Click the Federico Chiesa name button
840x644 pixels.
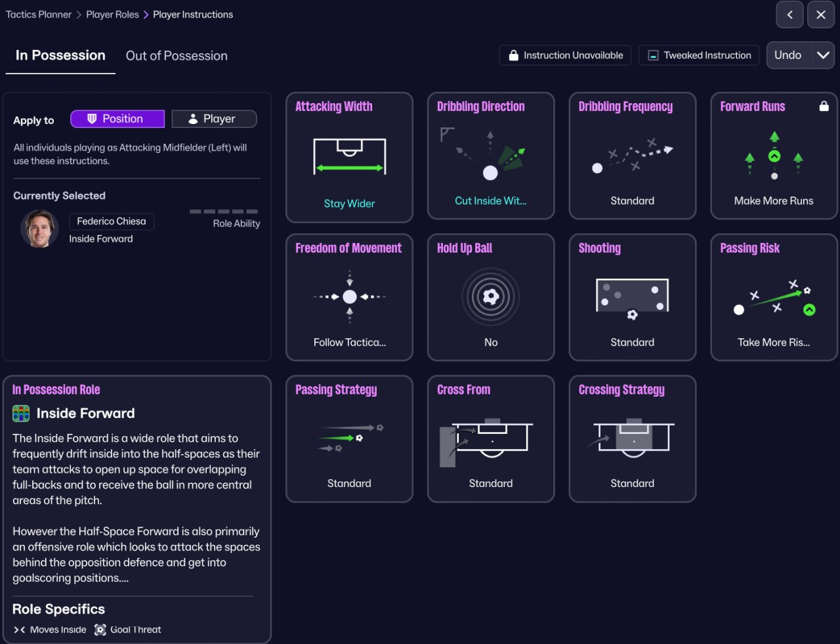click(112, 221)
